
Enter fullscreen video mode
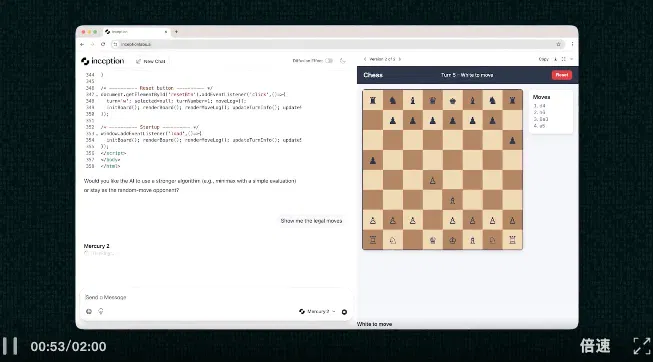coord(642,346)
